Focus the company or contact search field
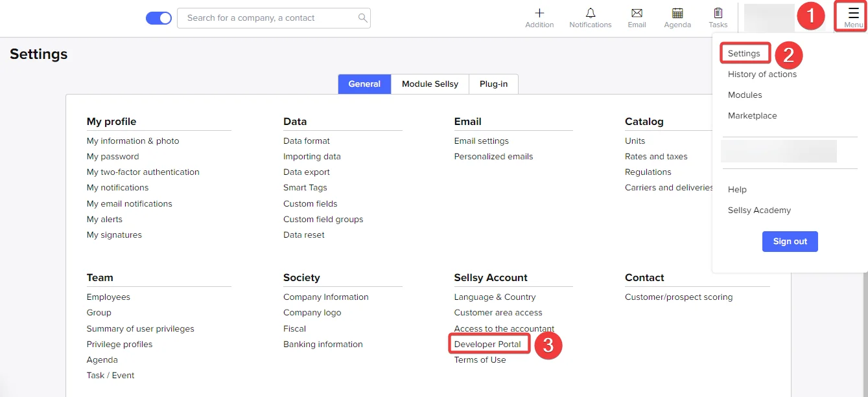 tap(274, 18)
